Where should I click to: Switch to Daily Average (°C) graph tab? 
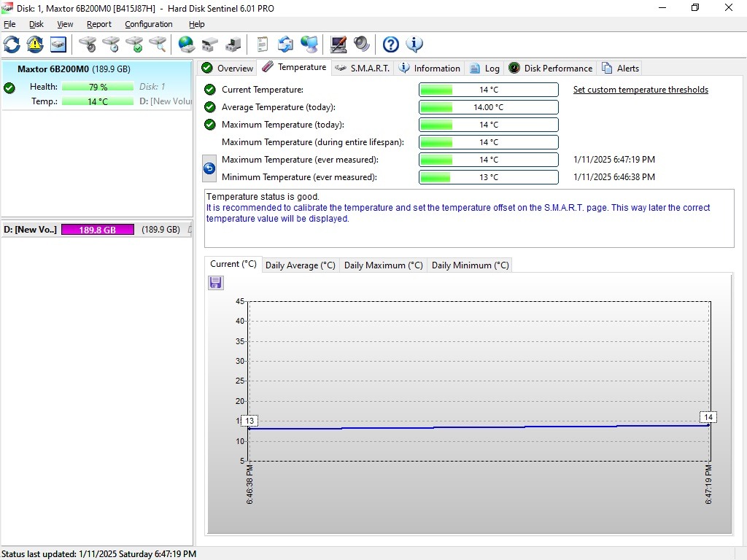tap(300, 265)
